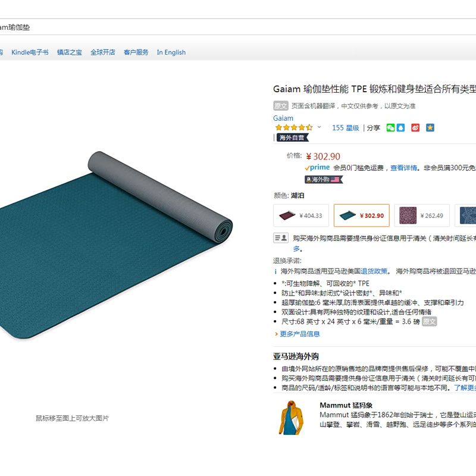The image size is (476, 476).
Task: Switch site language with In English
Action: coord(171,52)
